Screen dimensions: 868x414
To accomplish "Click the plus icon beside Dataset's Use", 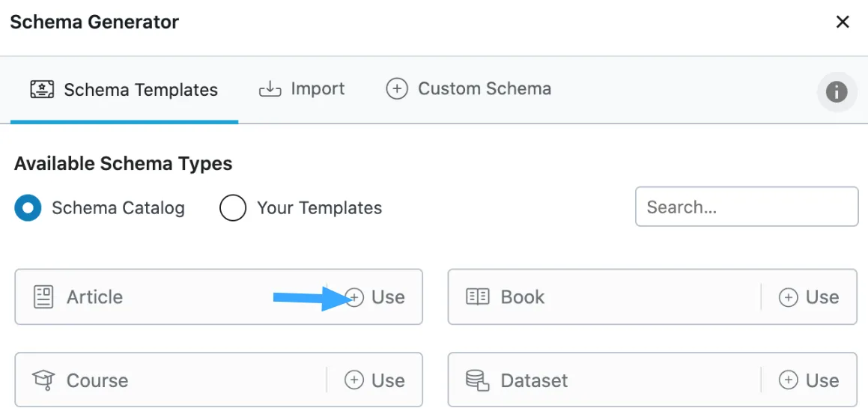I will (788, 380).
